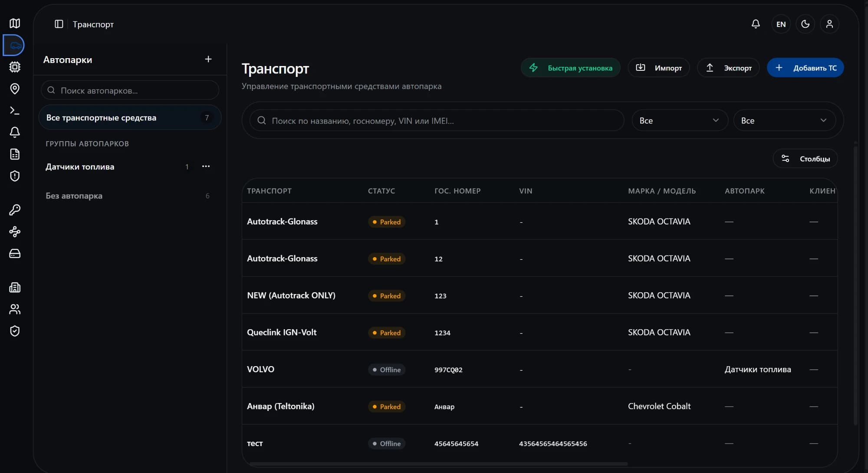Open the devices chip icon in sidebar
This screenshot has width=868, height=473.
pos(15,67)
